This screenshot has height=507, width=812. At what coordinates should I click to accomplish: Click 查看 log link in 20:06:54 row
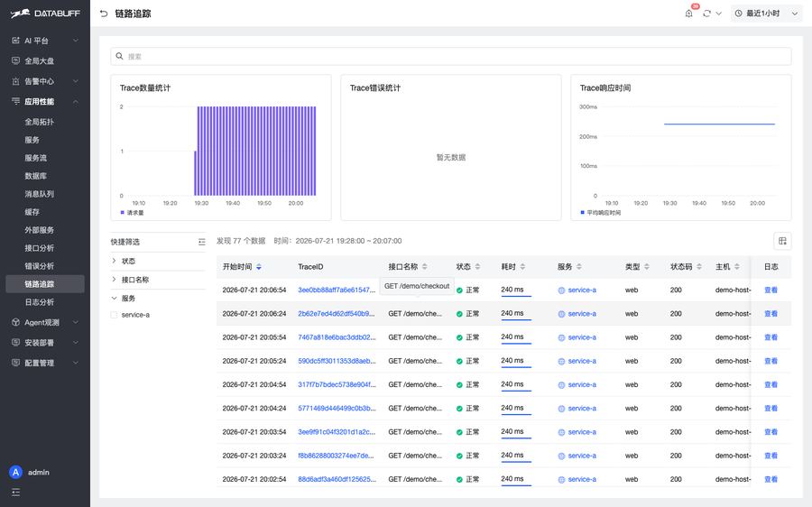tap(771, 290)
